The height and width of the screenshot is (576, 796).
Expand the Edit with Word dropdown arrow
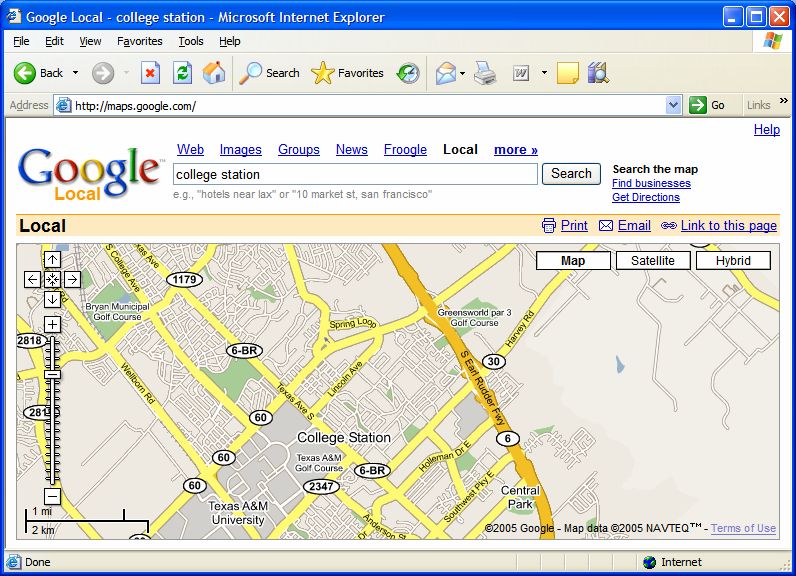(x=544, y=73)
